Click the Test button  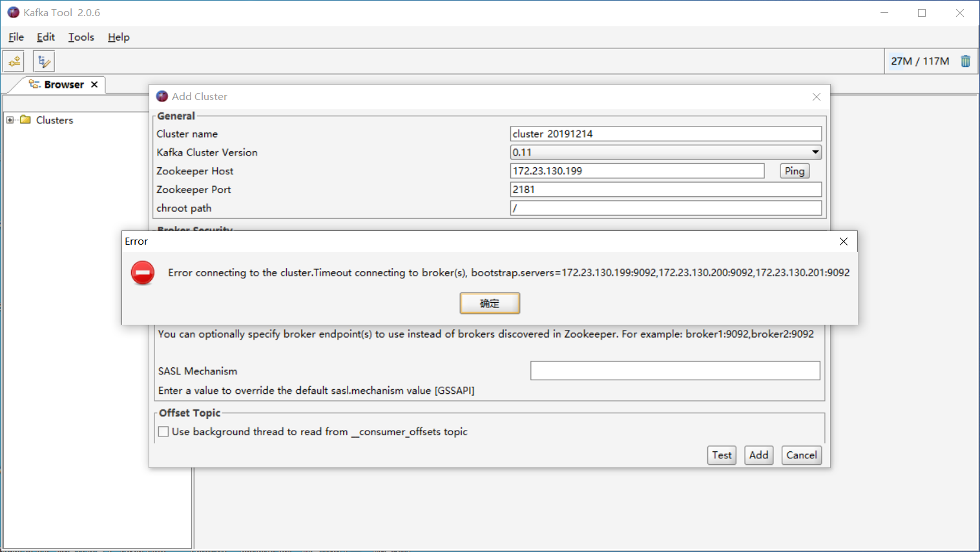tap(722, 455)
